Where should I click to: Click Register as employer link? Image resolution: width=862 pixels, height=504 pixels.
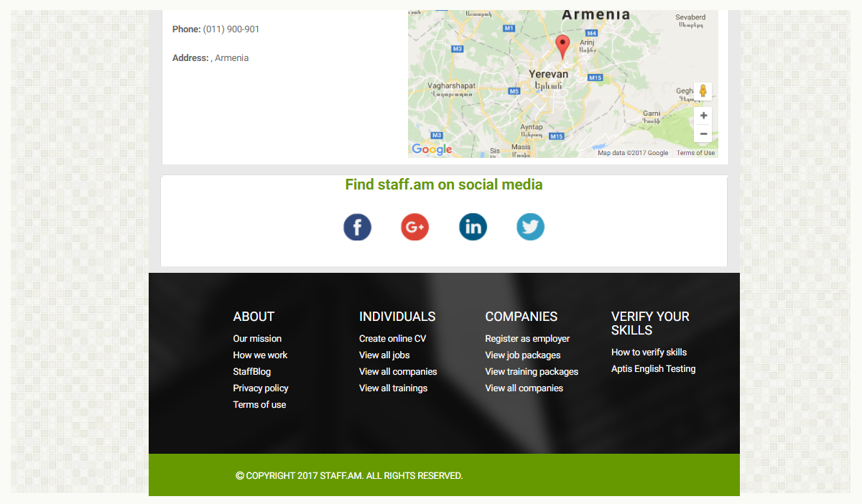point(527,339)
